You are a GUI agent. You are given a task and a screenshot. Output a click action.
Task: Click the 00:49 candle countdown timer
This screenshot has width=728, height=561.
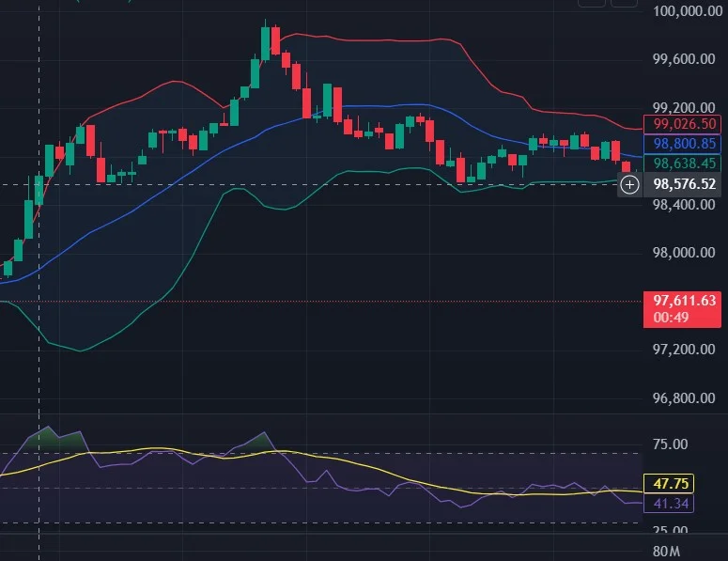[x=671, y=318]
